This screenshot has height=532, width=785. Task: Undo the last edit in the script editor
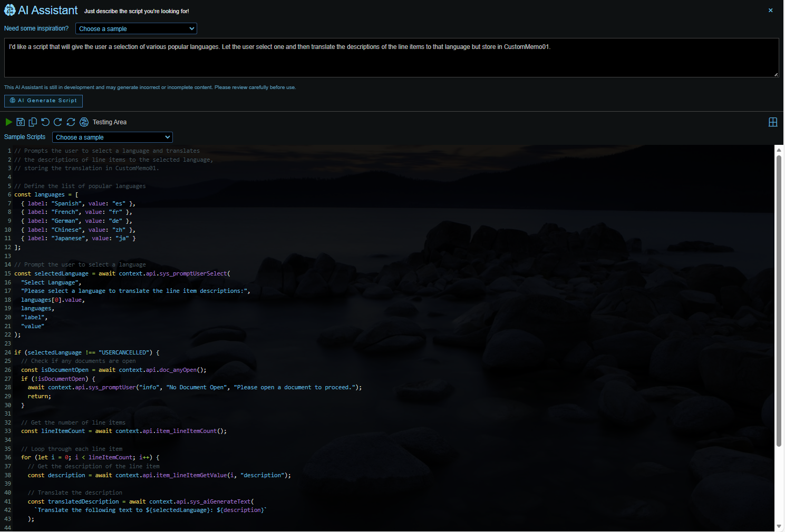[45, 122]
